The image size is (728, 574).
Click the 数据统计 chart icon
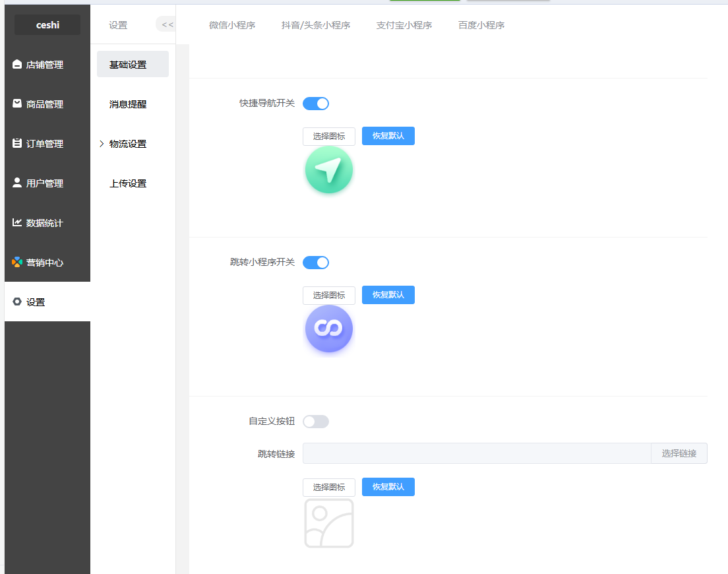coord(17,222)
